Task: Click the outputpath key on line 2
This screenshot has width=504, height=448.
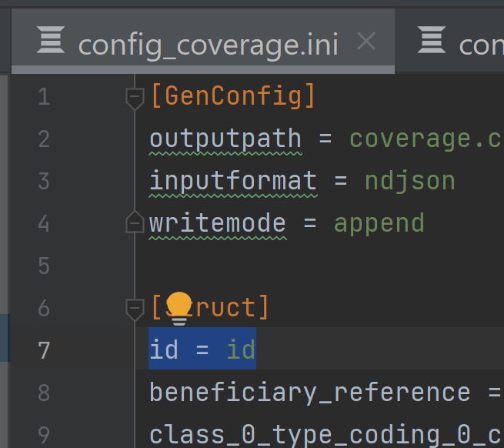Action: (x=225, y=139)
